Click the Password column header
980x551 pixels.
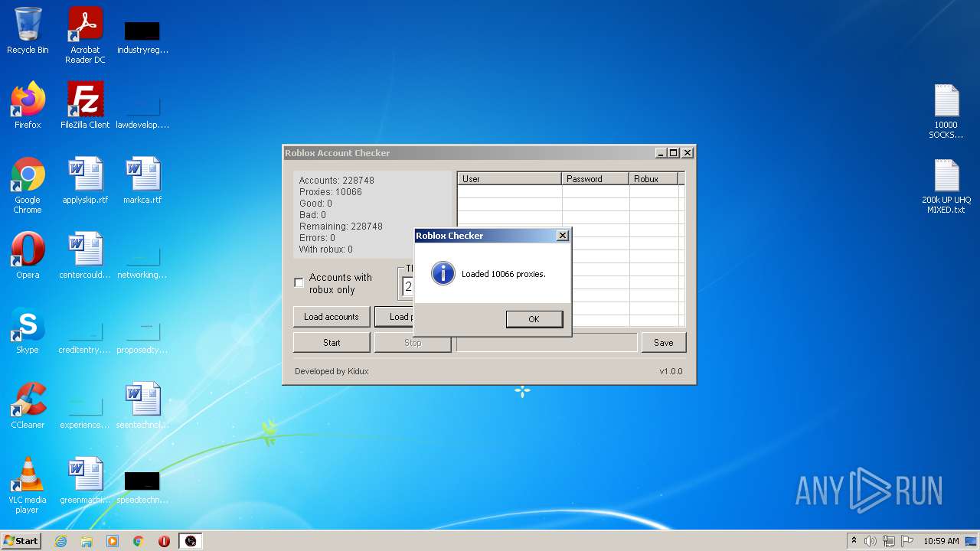point(596,179)
